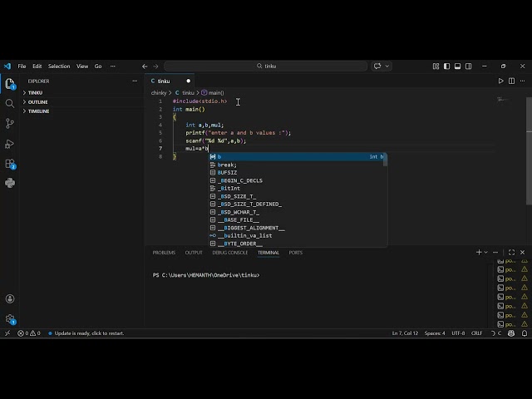Select the tinku editor tab

point(170,81)
